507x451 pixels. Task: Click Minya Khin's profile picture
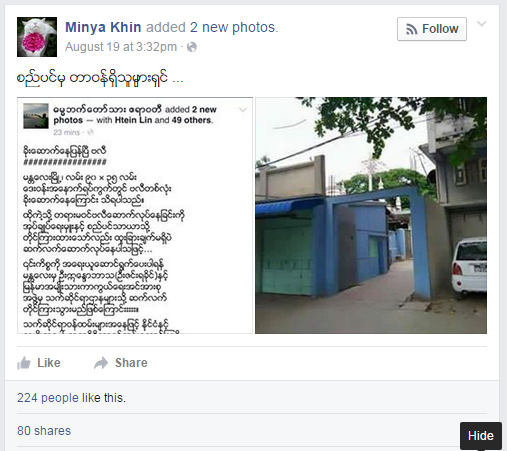tap(37, 37)
